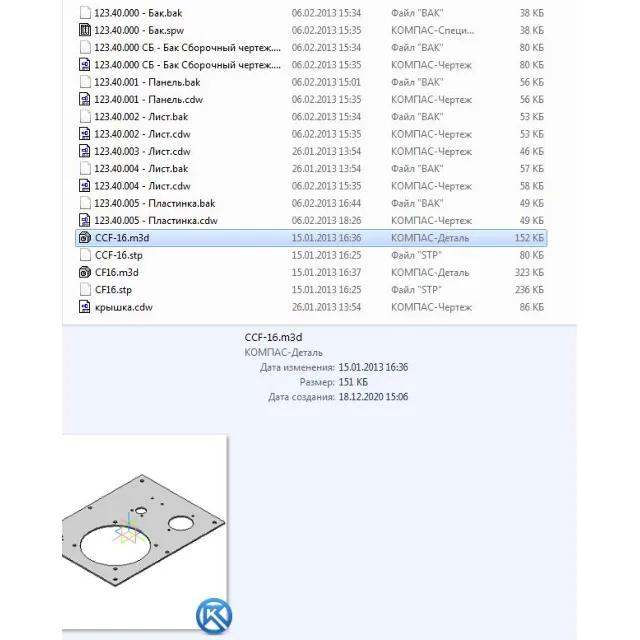Viewport: 640px width, 640px height.
Task: Select file name 123.40.004 - Лист.cdw
Action: [142, 186]
